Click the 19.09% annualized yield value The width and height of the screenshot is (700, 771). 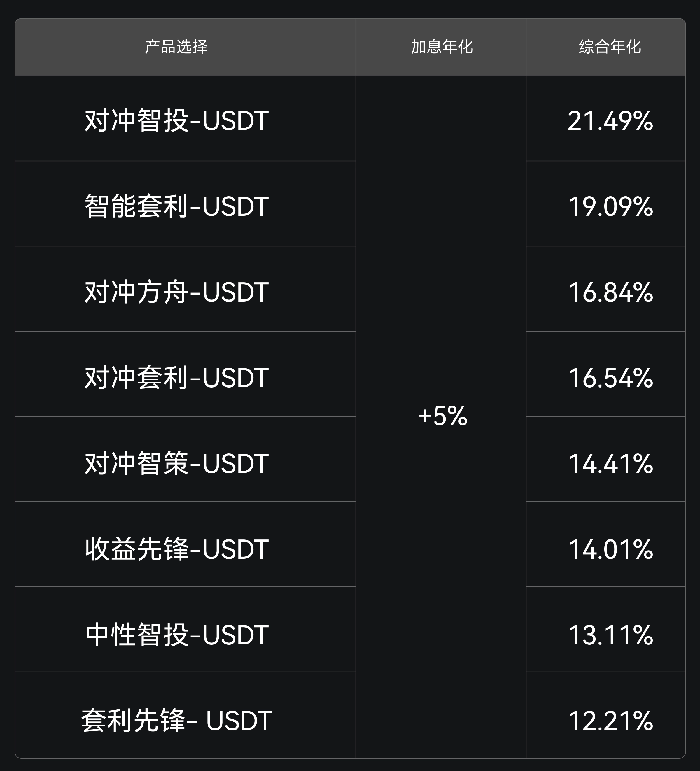[610, 206]
